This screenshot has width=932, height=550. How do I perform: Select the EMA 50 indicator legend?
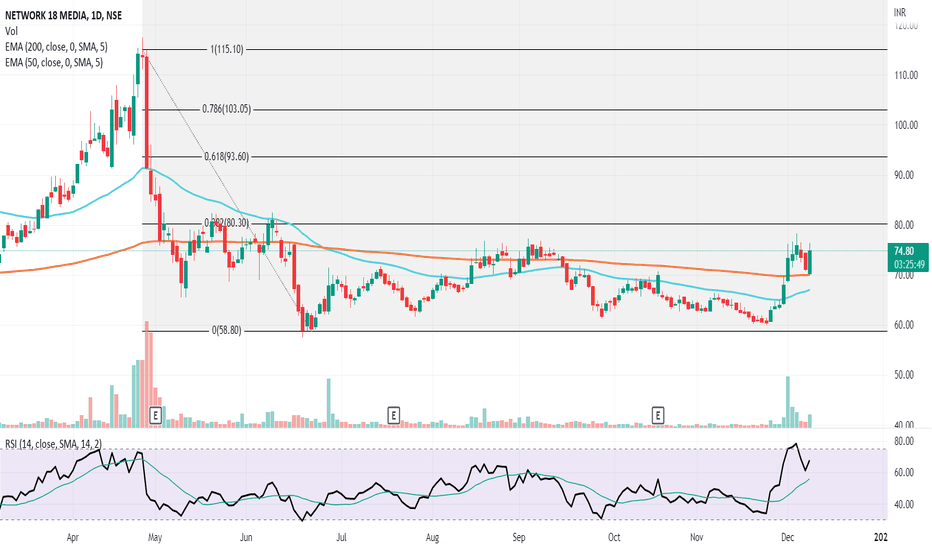click(x=54, y=62)
